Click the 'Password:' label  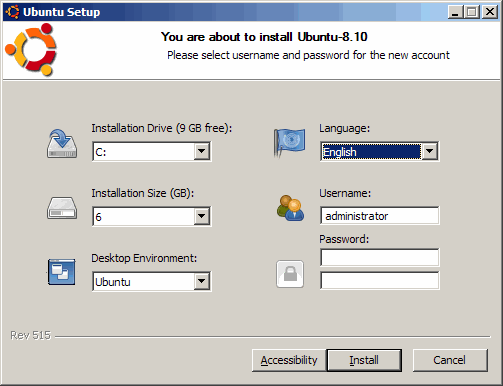344,239
